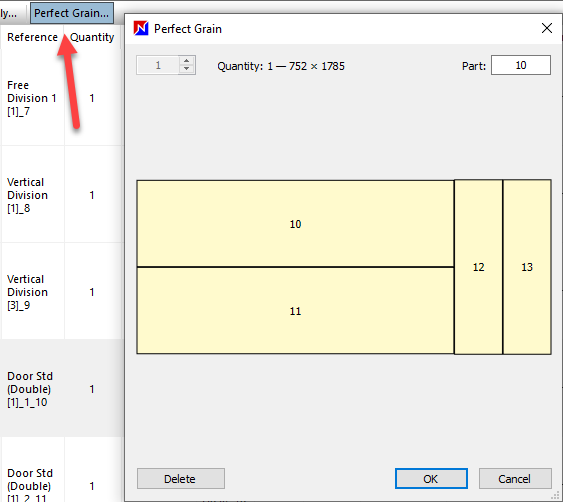This screenshot has height=502, width=563.
Task: Click the quantity cell for Vertical Division [3]_9
Action: tap(92, 292)
